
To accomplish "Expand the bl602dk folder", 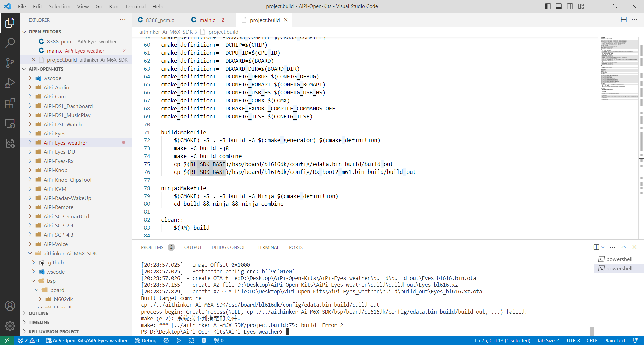I will (x=76, y=299).
